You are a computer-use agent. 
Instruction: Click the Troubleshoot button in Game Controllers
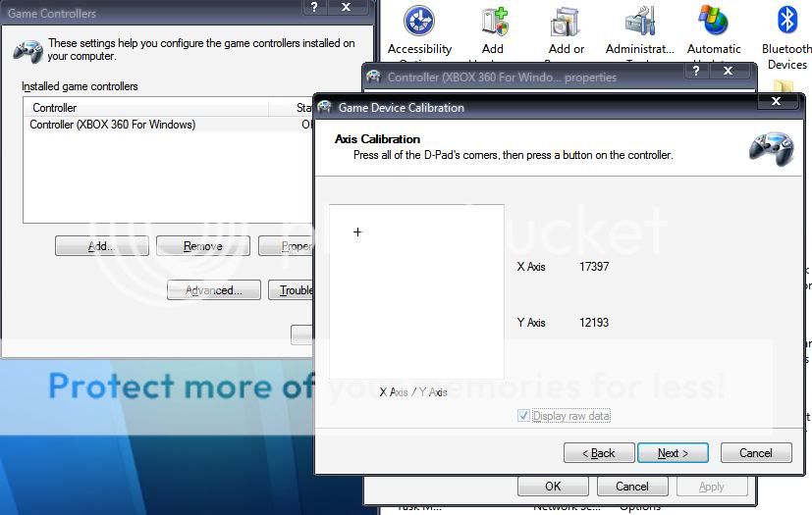click(x=291, y=289)
